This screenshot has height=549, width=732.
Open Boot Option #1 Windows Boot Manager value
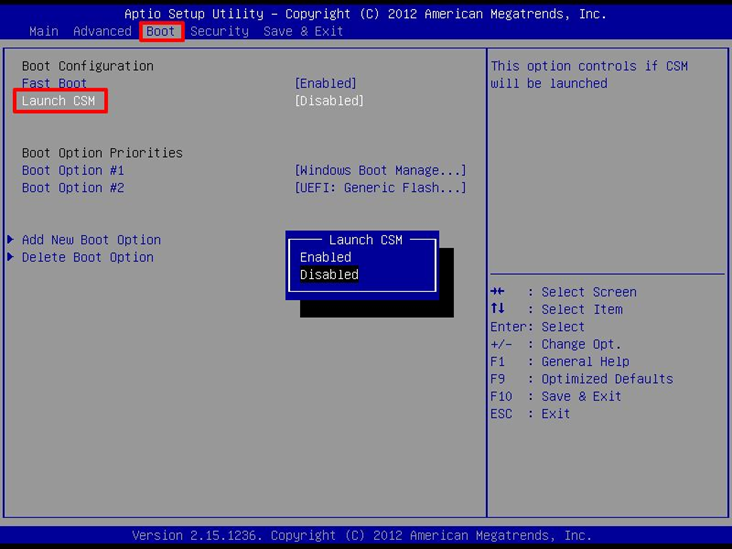pyautogui.click(x=380, y=171)
